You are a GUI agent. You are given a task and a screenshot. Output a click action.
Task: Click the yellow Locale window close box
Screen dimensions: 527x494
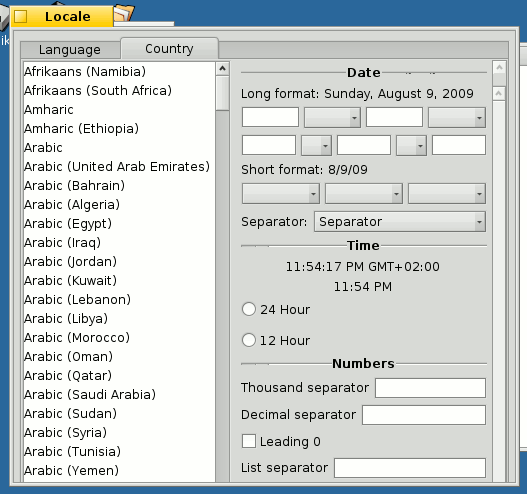(21, 16)
